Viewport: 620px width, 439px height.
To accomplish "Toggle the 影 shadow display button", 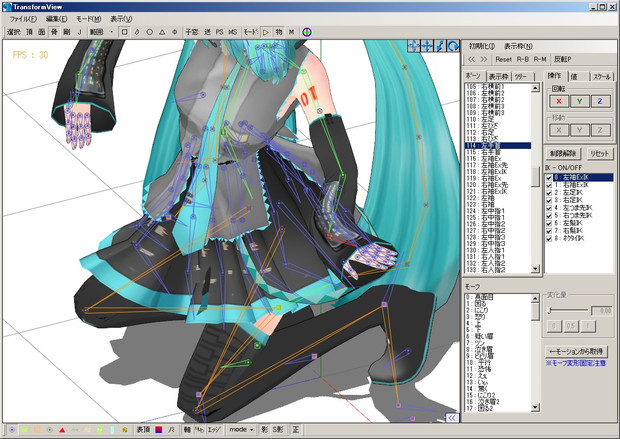I will [x=264, y=430].
